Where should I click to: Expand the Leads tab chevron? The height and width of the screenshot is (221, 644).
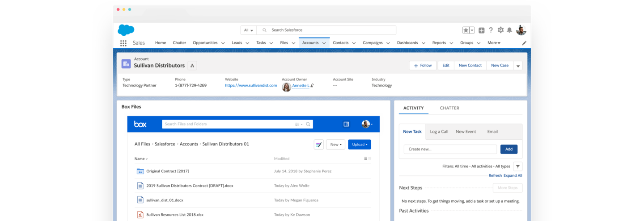click(x=247, y=43)
